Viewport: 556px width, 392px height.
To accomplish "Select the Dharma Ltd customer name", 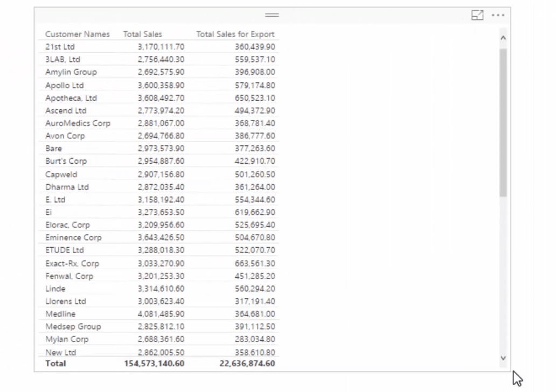I will coord(67,187).
